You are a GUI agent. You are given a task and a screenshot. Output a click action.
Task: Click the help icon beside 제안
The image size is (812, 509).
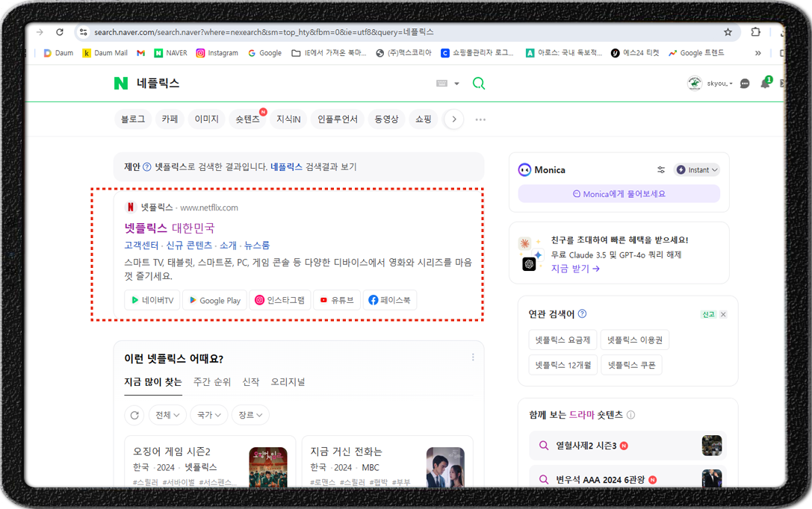point(147,166)
